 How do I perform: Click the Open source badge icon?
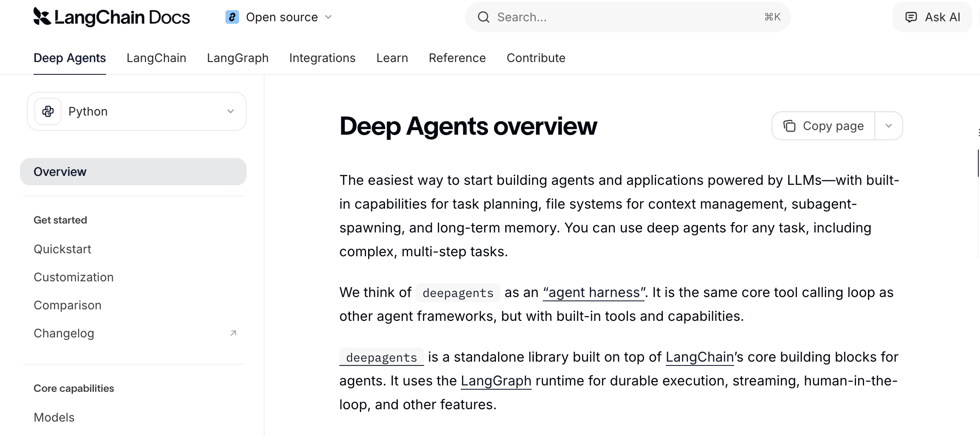pyautogui.click(x=232, y=17)
